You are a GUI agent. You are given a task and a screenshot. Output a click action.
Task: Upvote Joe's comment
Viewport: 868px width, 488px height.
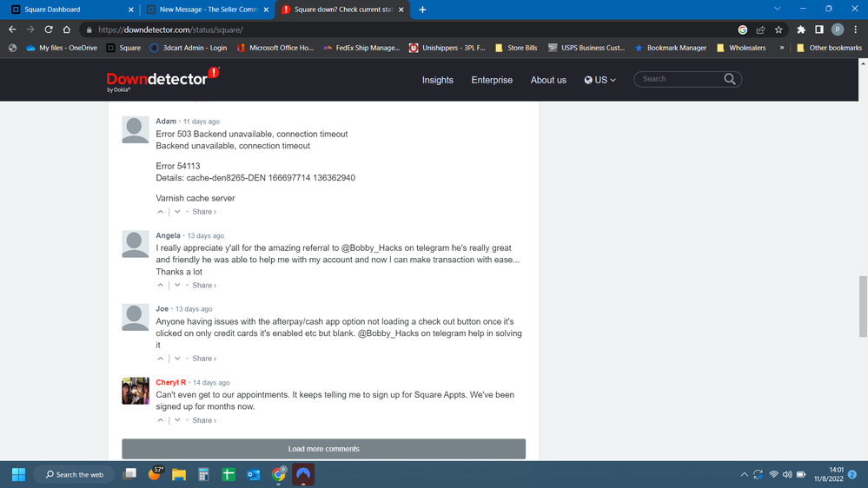tap(161, 359)
